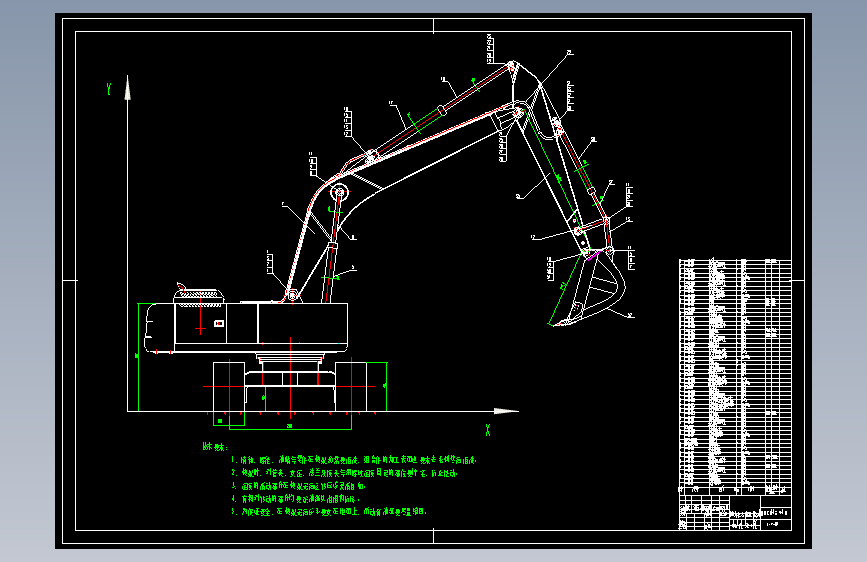867x562 pixels.
Task: Select the excavator cab engine hood
Action: 199,295
